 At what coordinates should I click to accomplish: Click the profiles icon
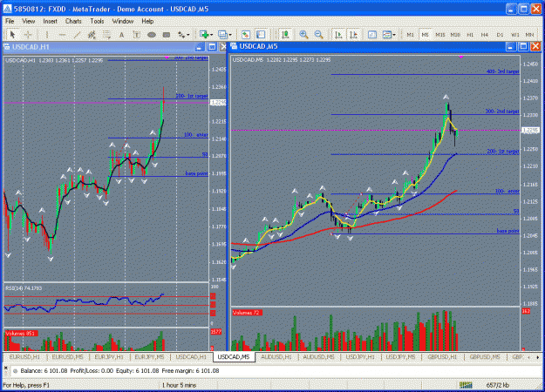click(222, 34)
